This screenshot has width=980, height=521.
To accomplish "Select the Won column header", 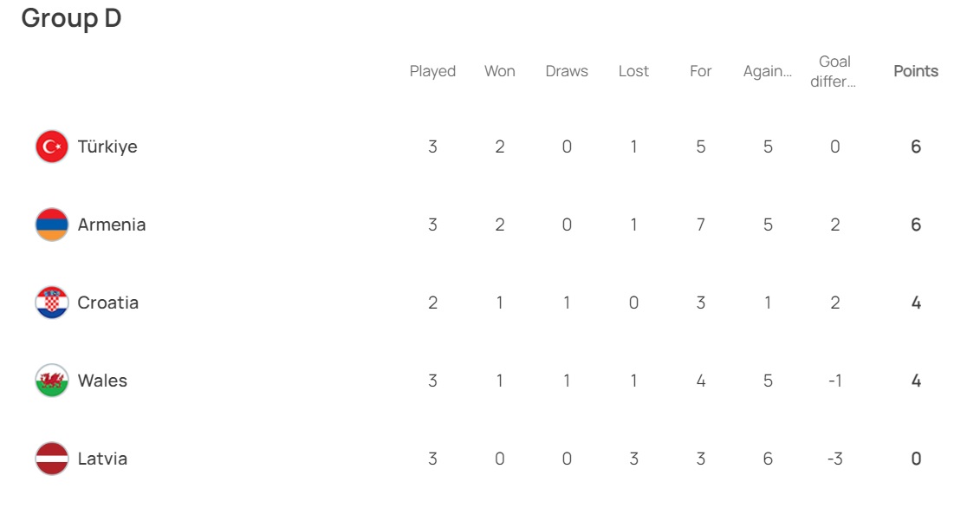I will click(x=500, y=71).
